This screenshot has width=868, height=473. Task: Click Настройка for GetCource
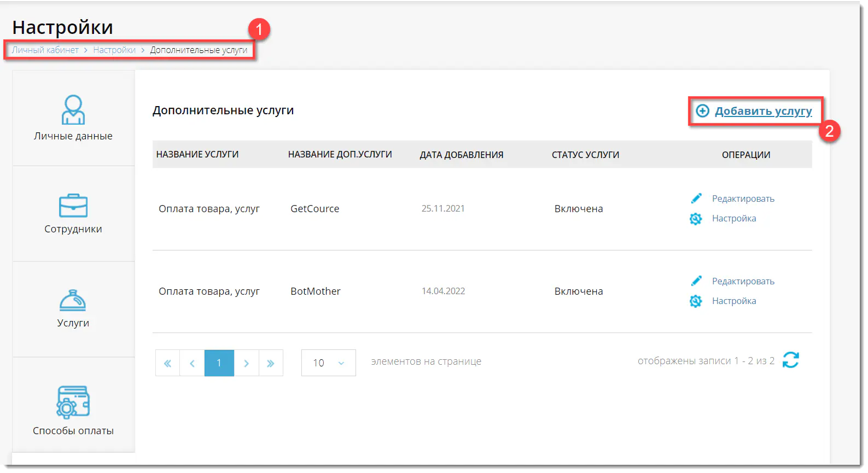point(734,218)
